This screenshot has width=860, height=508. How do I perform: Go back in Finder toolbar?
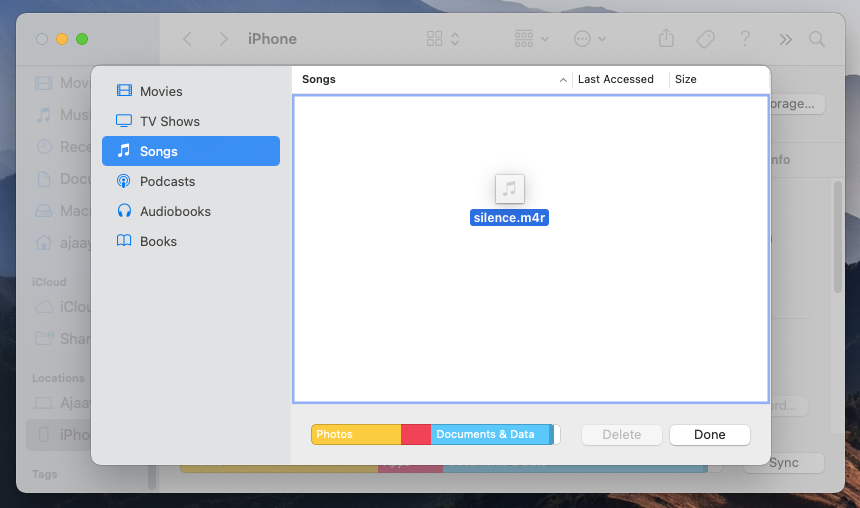pyautogui.click(x=188, y=39)
